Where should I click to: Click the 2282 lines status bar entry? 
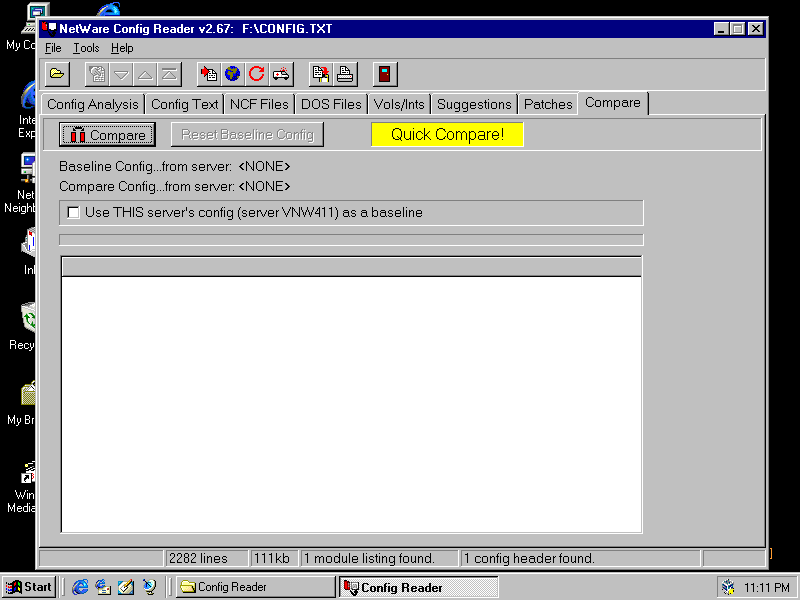[206, 558]
